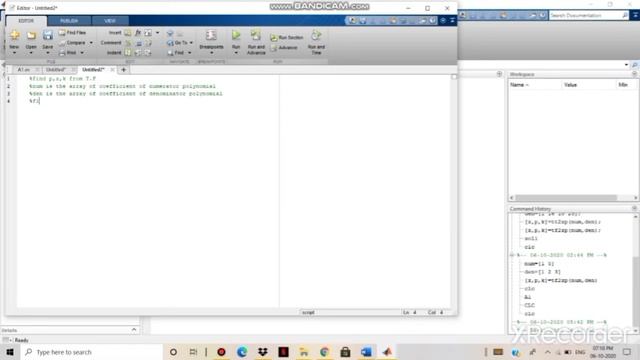Expand the Find dropdown arrow
Screen dimensions: 640x360
tap(189, 53)
